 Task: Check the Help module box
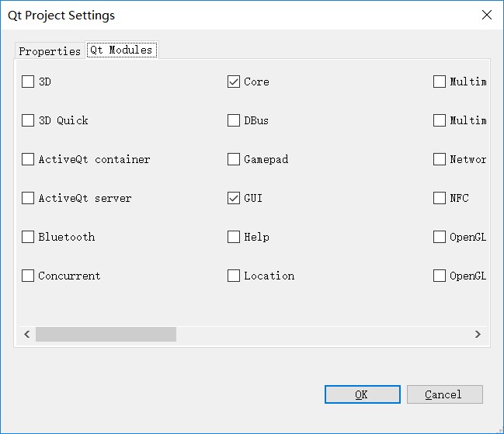point(234,237)
